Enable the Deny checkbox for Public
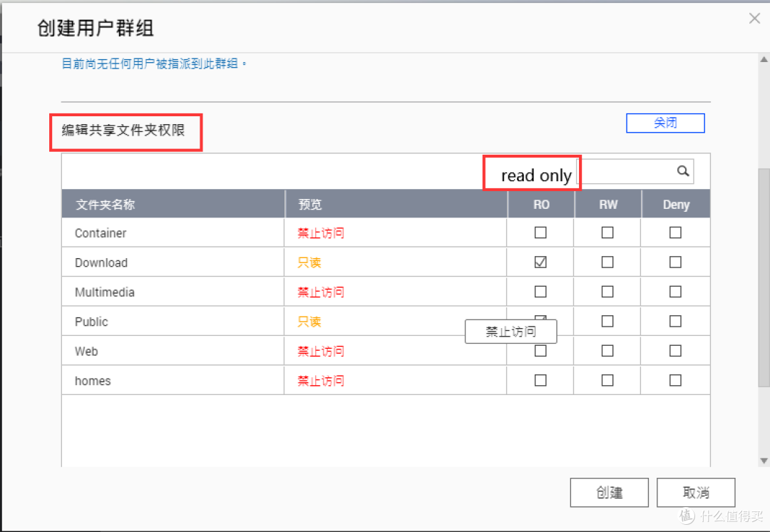 click(674, 321)
